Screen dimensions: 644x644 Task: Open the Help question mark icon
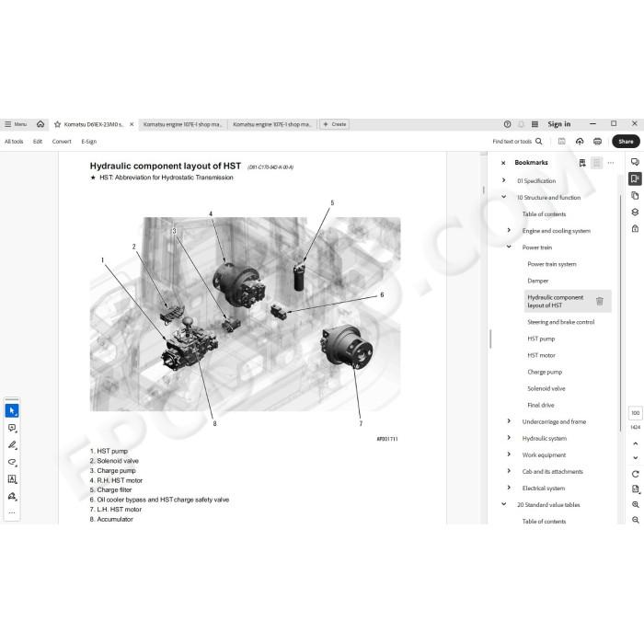pos(507,124)
